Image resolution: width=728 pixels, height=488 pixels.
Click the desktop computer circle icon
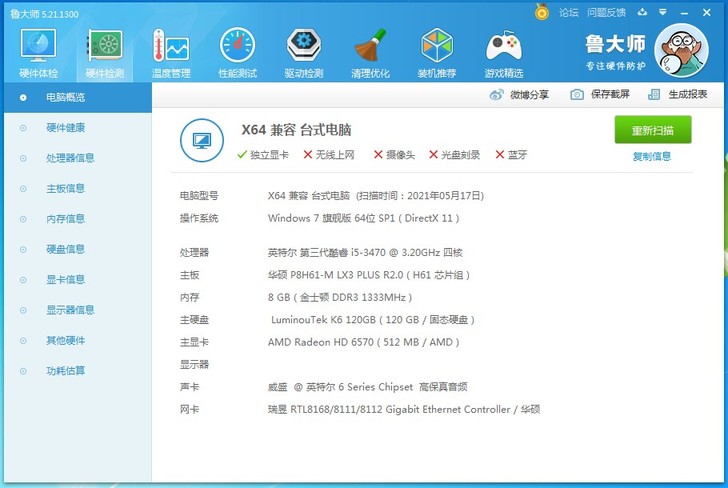202,140
